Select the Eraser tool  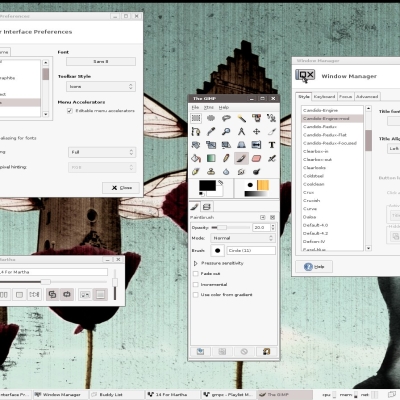coord(256,158)
